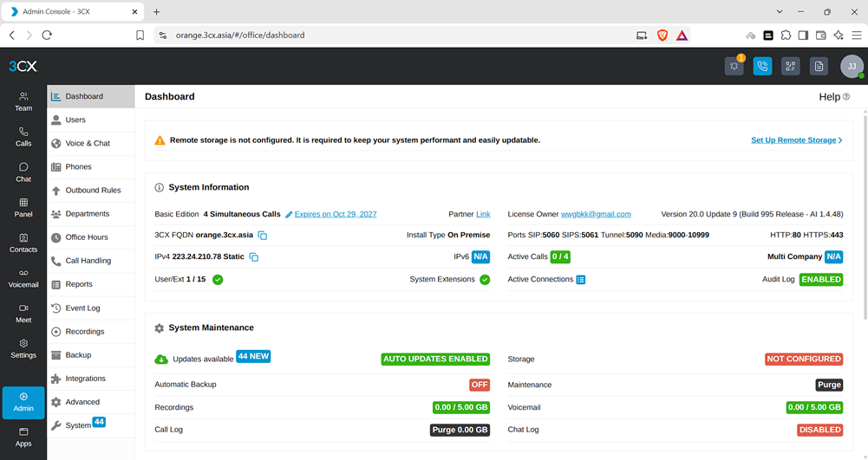Click the Chat Log DISABLED badge

point(819,431)
